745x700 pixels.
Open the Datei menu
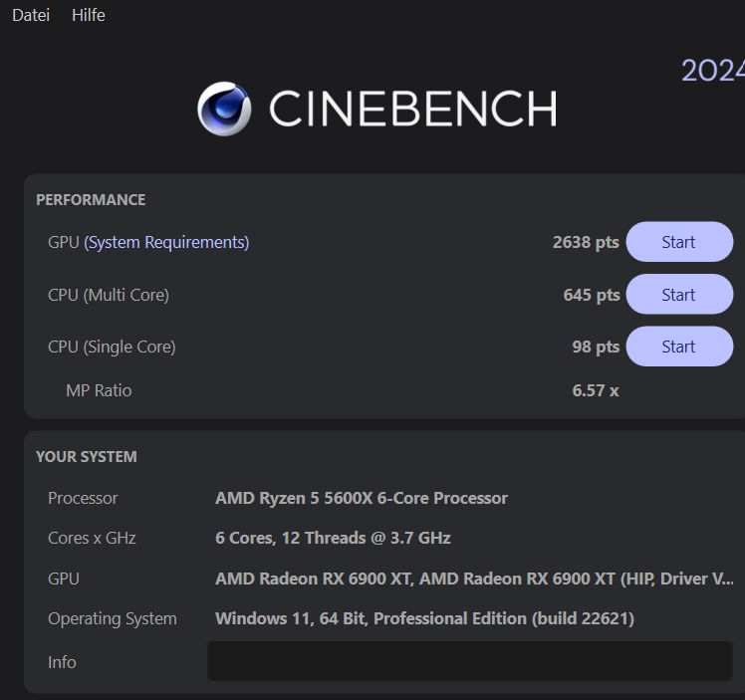[31, 15]
